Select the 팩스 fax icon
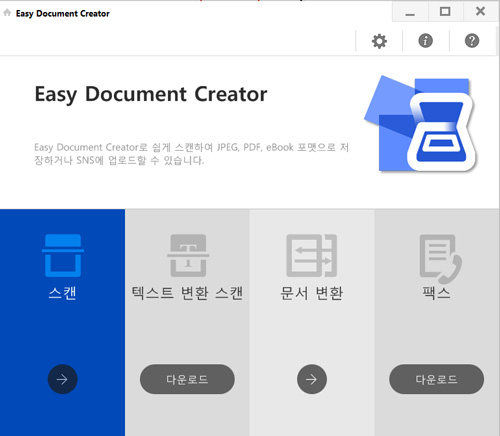Screen dimensions: 500x436 coord(441,259)
